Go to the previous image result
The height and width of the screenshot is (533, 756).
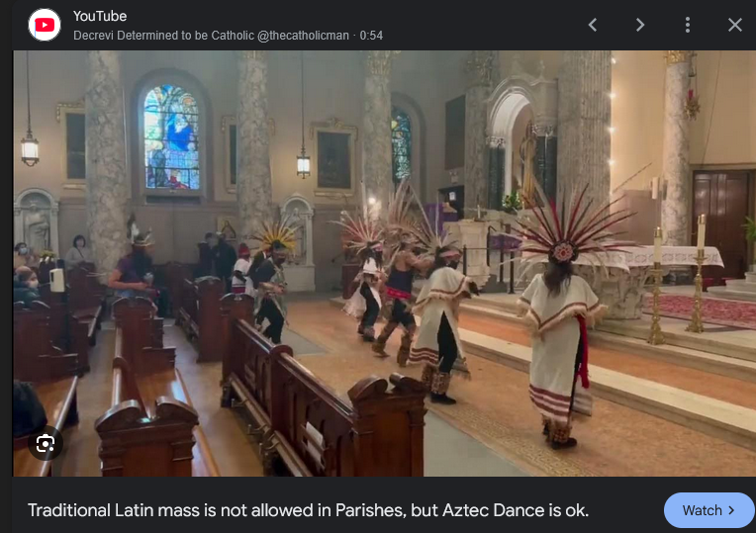pos(593,25)
